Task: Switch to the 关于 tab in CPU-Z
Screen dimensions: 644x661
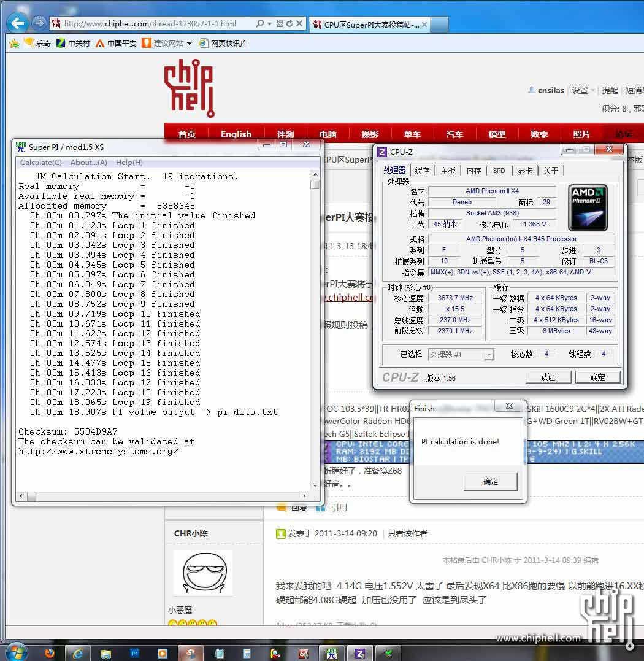Action: point(551,170)
